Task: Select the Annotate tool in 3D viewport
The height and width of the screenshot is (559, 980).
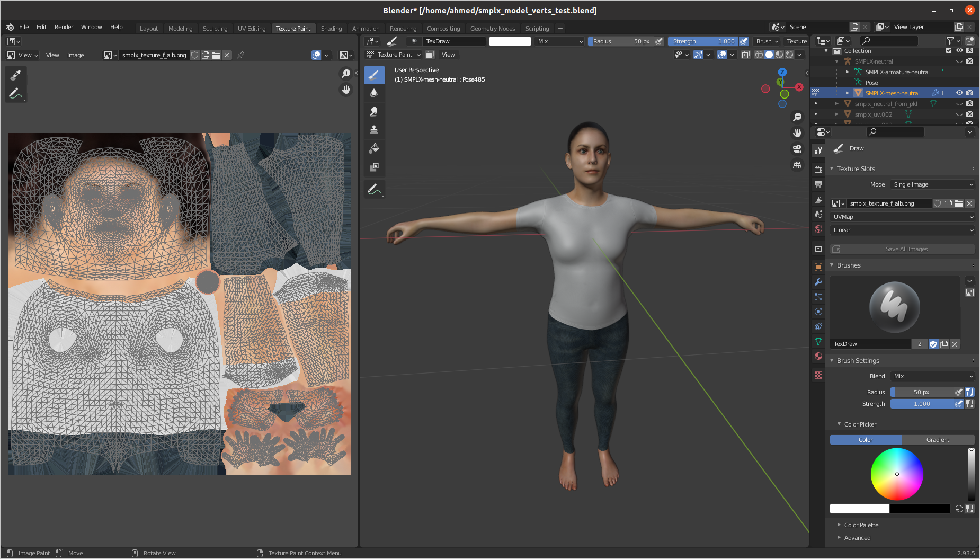Action: [x=374, y=189]
